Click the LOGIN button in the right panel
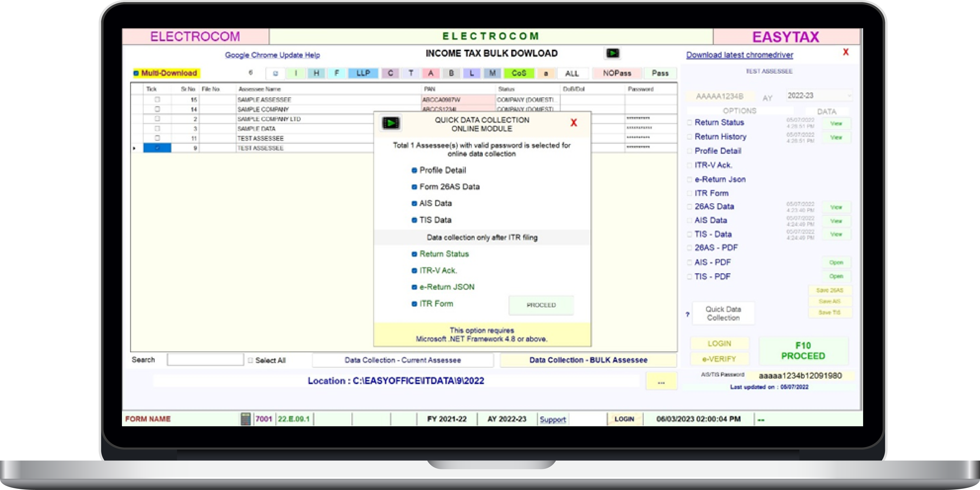This screenshot has height=490, width=980. [x=719, y=344]
